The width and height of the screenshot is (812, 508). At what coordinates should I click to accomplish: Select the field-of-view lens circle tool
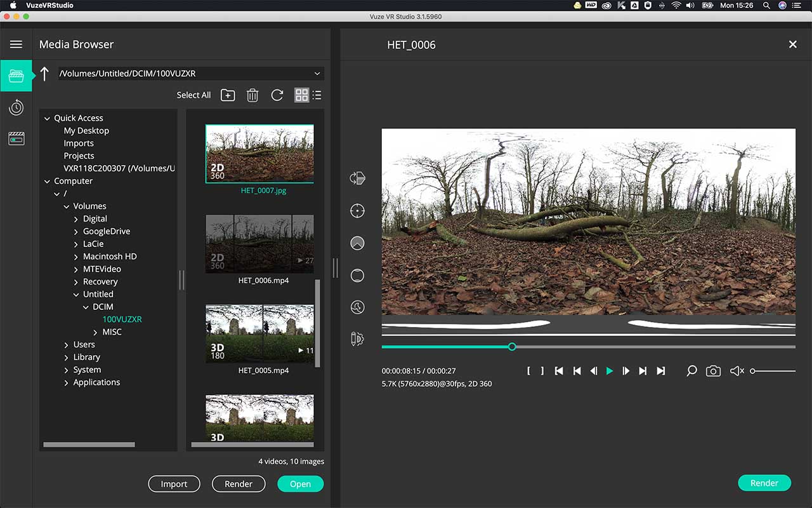[357, 276]
